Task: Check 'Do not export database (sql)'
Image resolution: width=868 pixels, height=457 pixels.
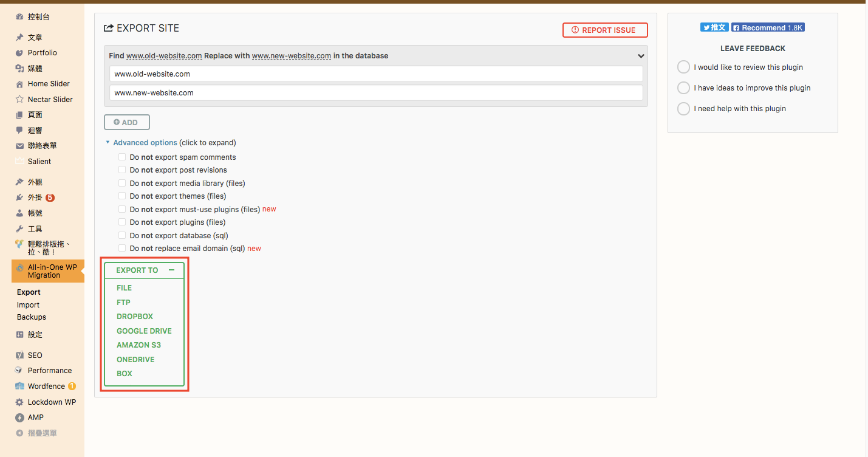Action: (x=122, y=235)
